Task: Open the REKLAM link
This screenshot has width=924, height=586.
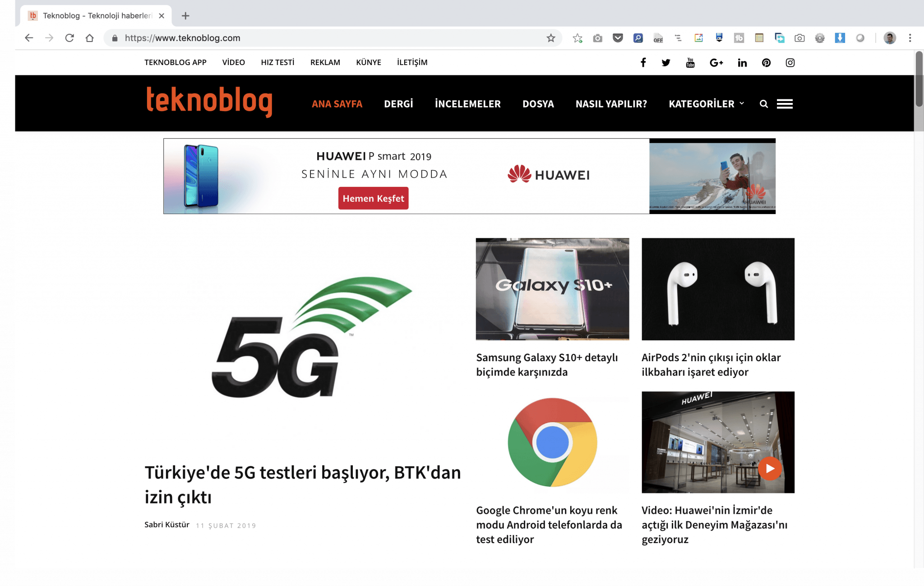Action: (x=325, y=62)
